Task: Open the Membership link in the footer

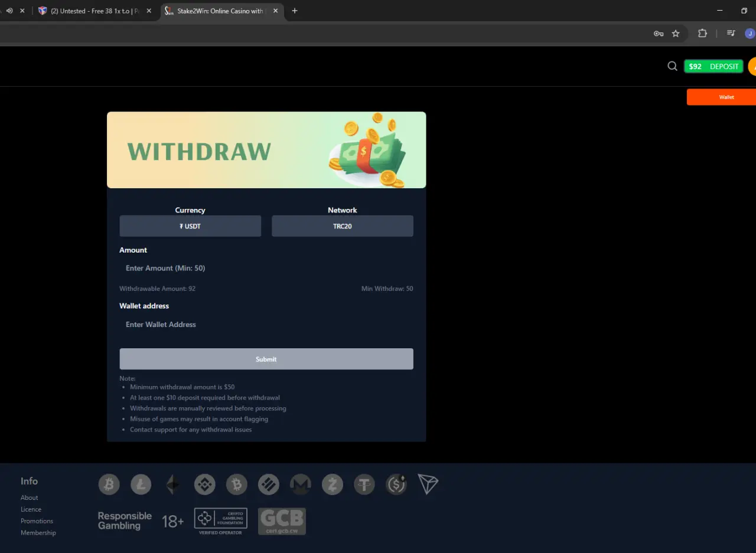Action: coord(38,533)
